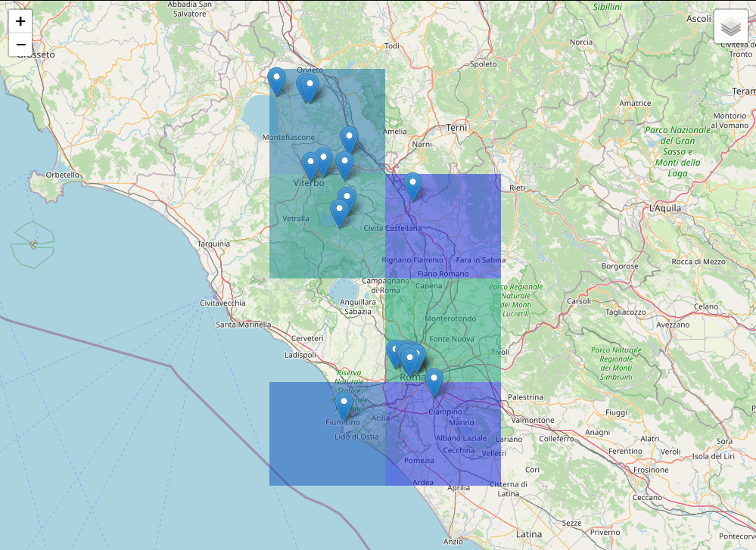
Task: Zoom in with the plus button
Action: 20,21
